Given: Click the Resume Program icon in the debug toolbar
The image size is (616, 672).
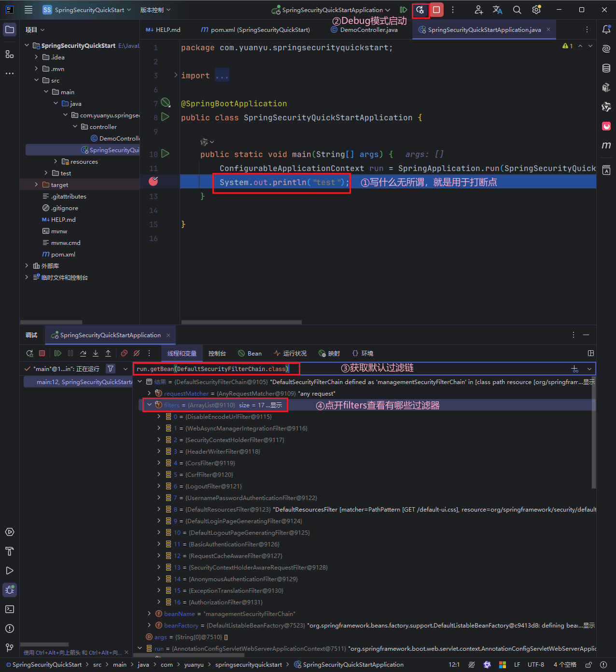Looking at the screenshot, I should pyautogui.click(x=58, y=354).
